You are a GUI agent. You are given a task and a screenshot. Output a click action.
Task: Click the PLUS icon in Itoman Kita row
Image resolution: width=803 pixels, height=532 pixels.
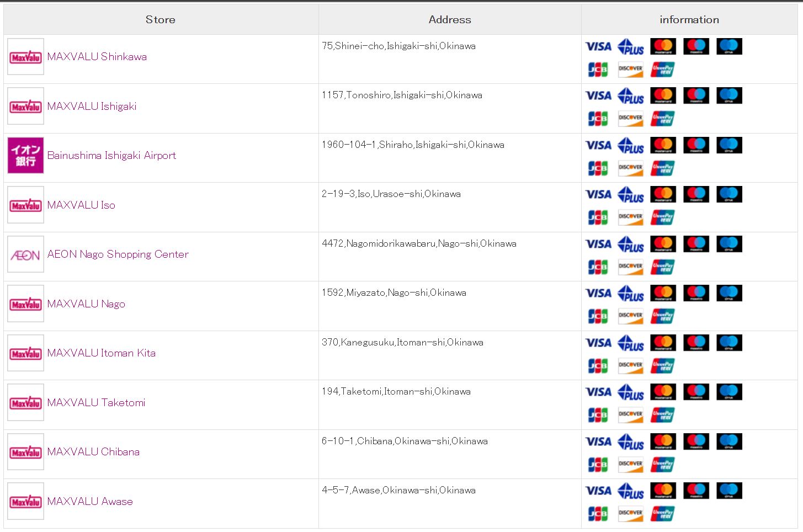point(630,343)
